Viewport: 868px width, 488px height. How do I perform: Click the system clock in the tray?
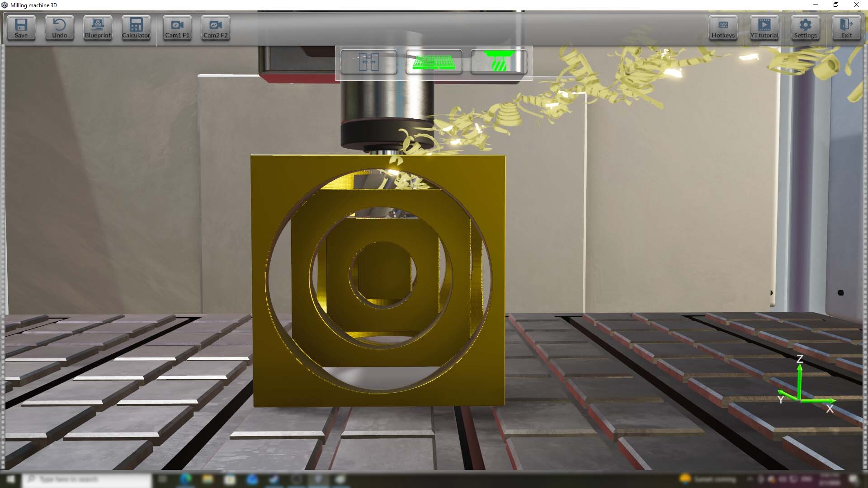click(x=830, y=479)
